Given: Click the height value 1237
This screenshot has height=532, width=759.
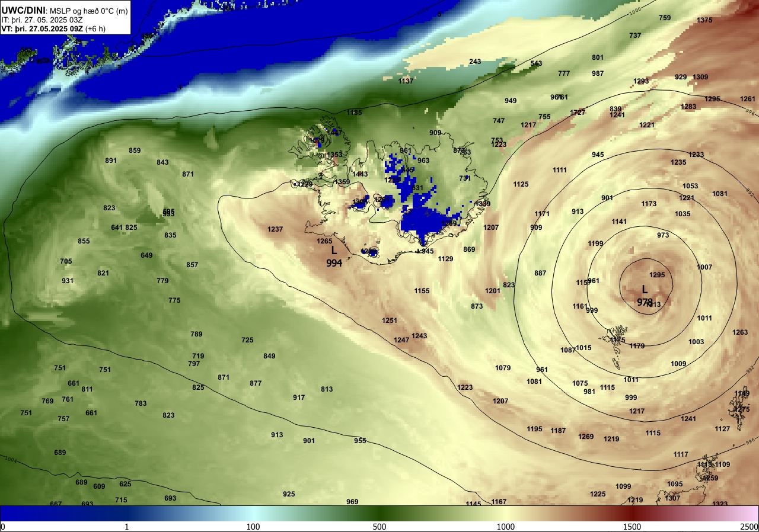Looking at the screenshot, I should coord(275,229).
